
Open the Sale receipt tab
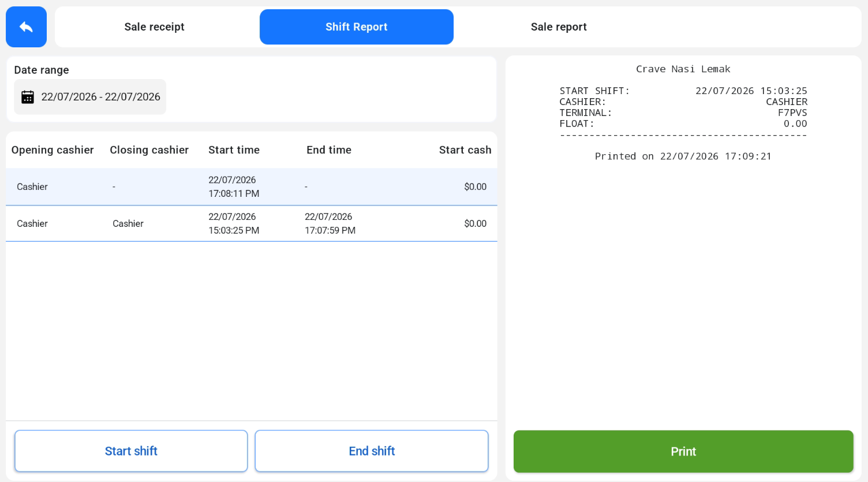coord(154,27)
